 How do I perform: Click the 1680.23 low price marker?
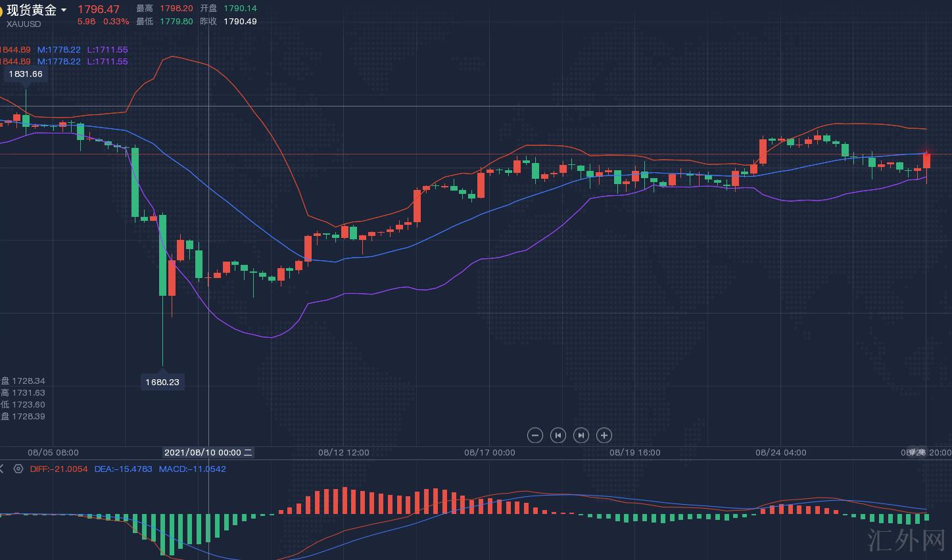pos(162,382)
